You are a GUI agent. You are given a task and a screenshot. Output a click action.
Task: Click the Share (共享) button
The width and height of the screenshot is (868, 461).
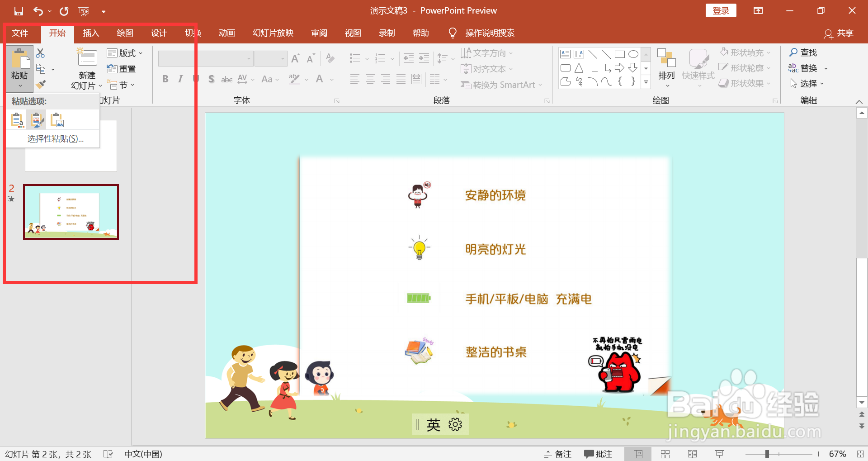839,33
